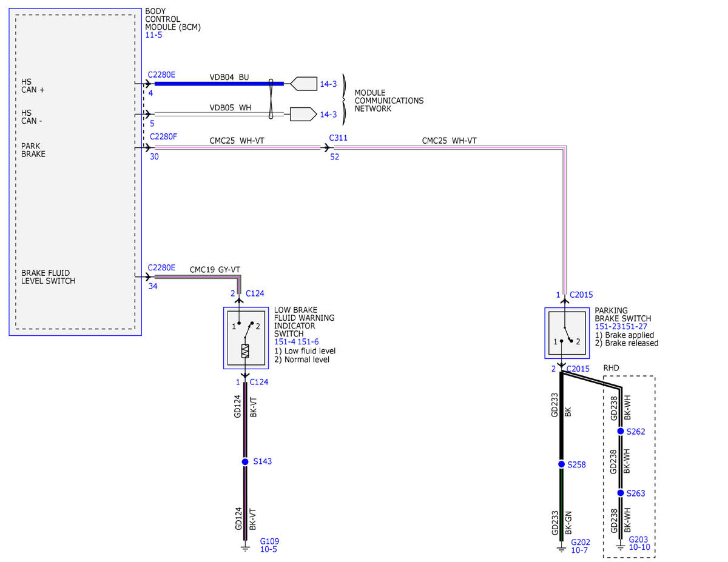The image size is (728, 562).
Task: Click the VDB05 WH off-page arrow connector
Action: (303, 113)
